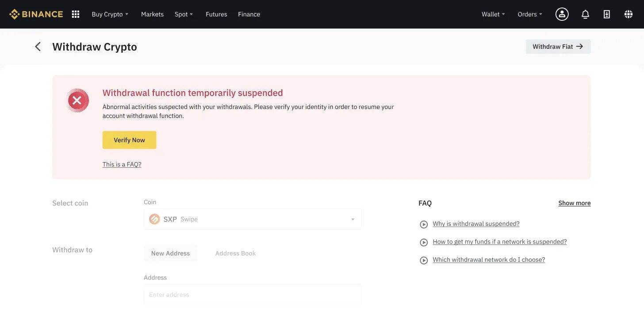Viewport: 644px width, 310px height.
Task: Click the Verify Now button
Action: (129, 140)
